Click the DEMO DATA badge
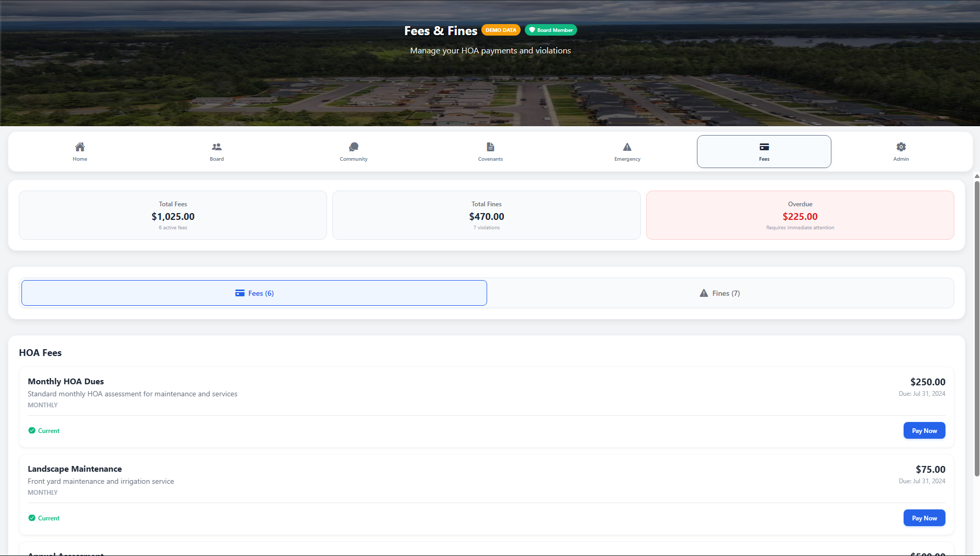Viewport: 980px width, 556px height. tap(501, 30)
